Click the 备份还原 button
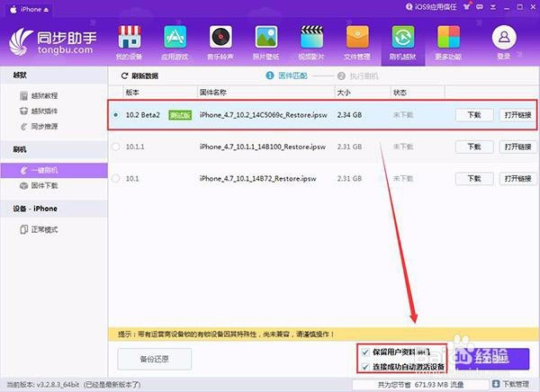 (x=154, y=359)
